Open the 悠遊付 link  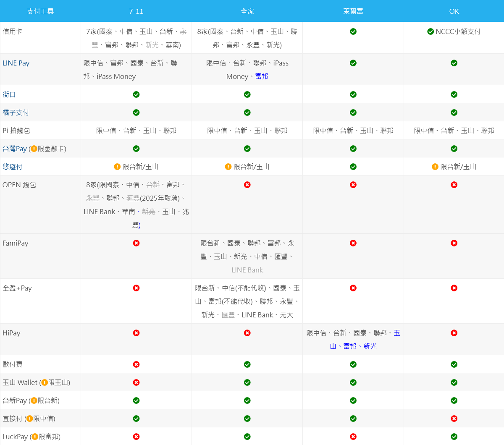[13, 167]
